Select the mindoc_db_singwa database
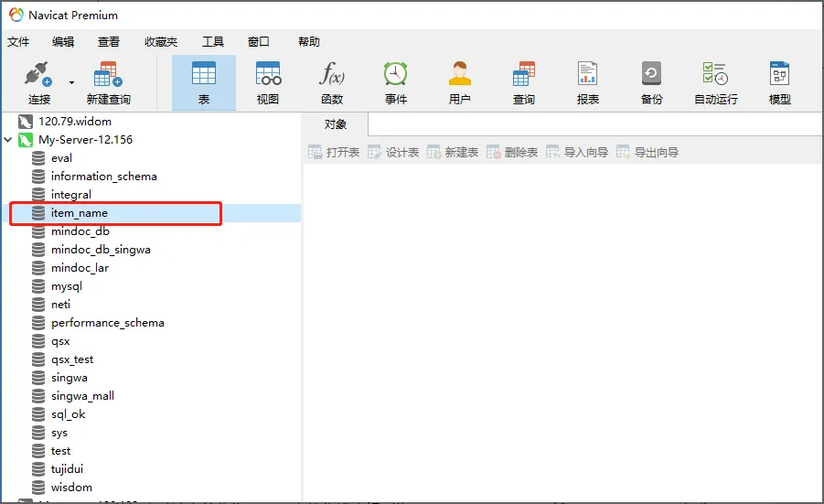The height and width of the screenshot is (504, 824). click(x=101, y=250)
